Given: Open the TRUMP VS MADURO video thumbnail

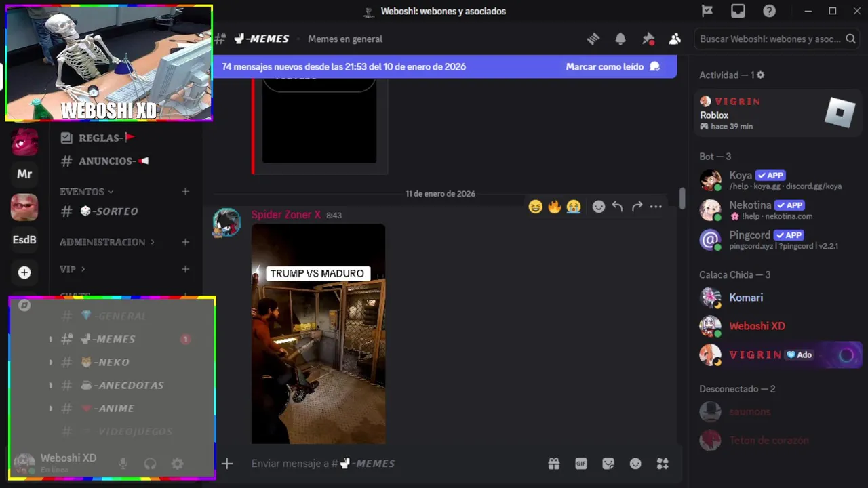Looking at the screenshot, I should (319, 333).
